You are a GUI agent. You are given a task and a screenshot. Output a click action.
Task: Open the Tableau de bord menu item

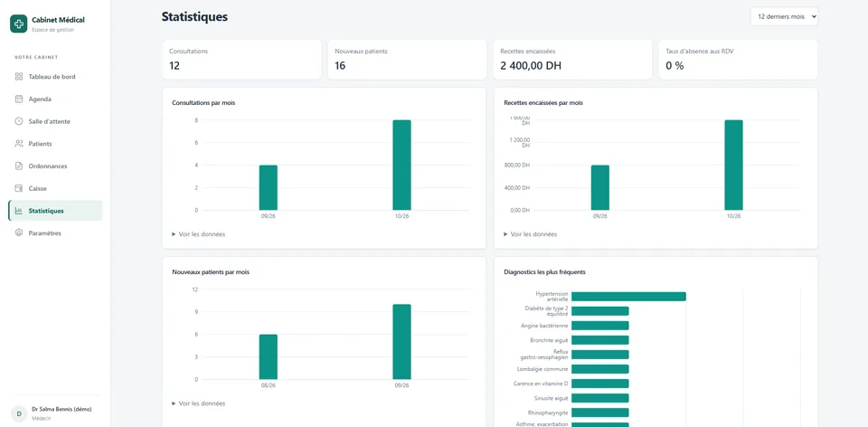tap(55, 77)
